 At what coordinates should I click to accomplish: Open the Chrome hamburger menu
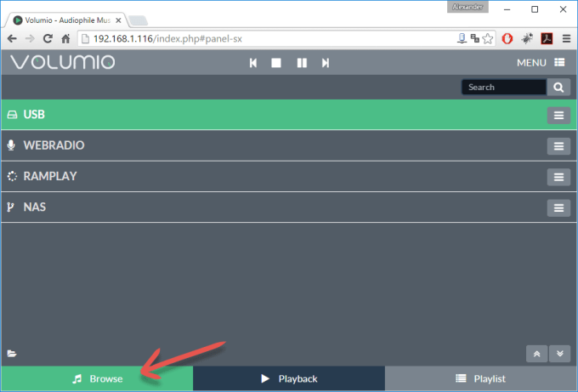coord(567,38)
